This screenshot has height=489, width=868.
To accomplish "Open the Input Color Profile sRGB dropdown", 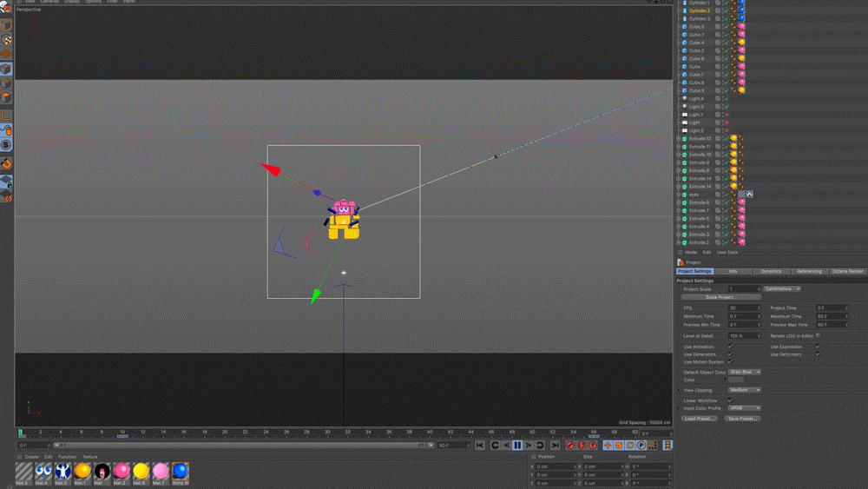I will 745,408.
